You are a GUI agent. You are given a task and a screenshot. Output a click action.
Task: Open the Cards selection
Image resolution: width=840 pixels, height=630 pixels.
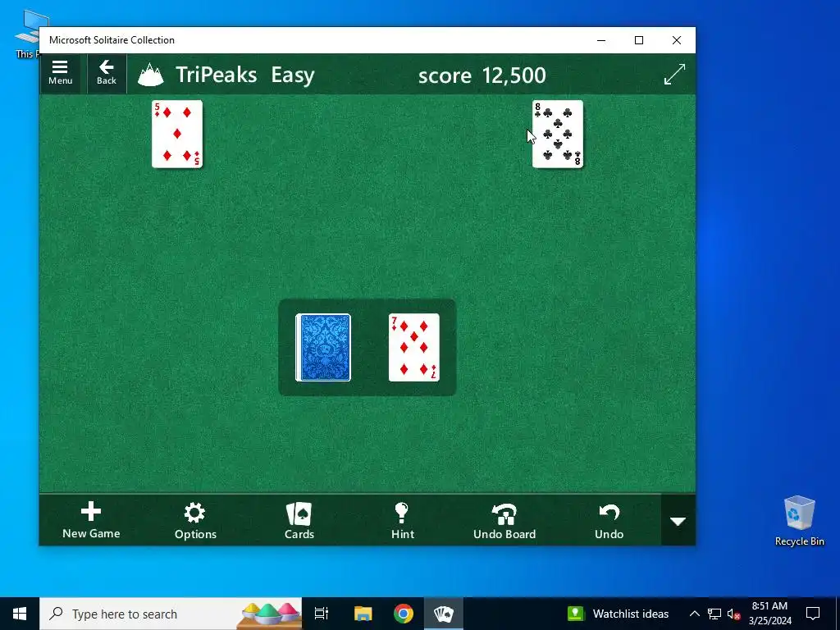click(x=299, y=520)
